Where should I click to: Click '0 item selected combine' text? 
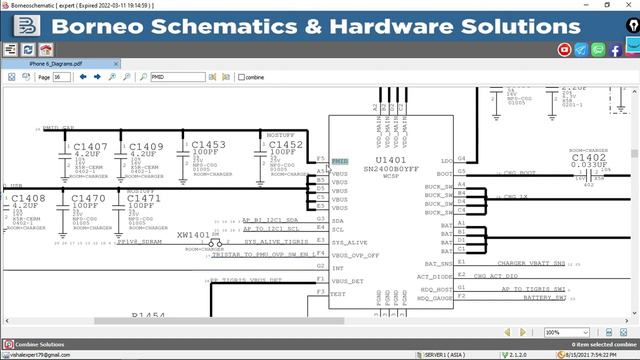(604, 344)
